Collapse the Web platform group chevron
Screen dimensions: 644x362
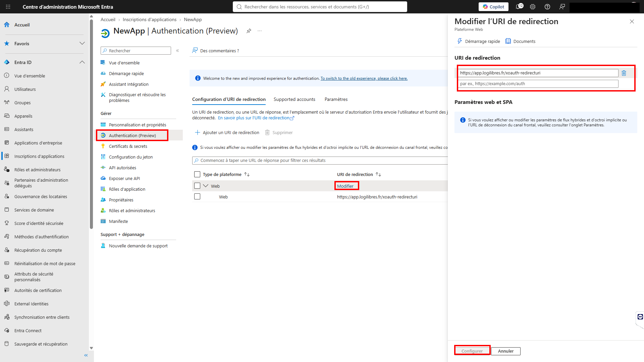206,186
